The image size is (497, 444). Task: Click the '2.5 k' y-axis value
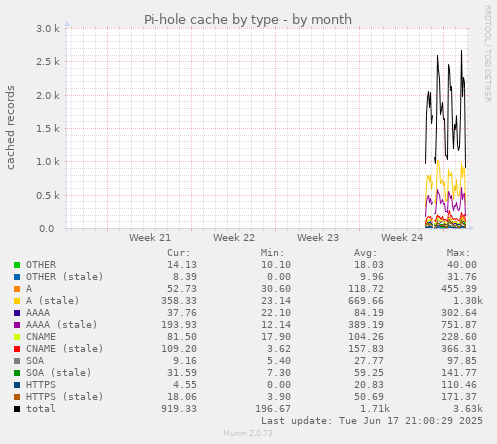coord(48,62)
